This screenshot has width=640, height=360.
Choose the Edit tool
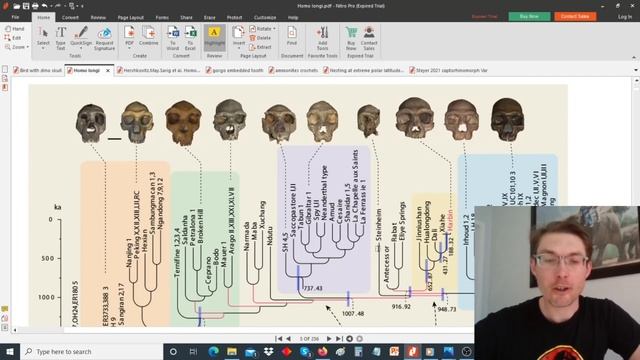(13, 38)
